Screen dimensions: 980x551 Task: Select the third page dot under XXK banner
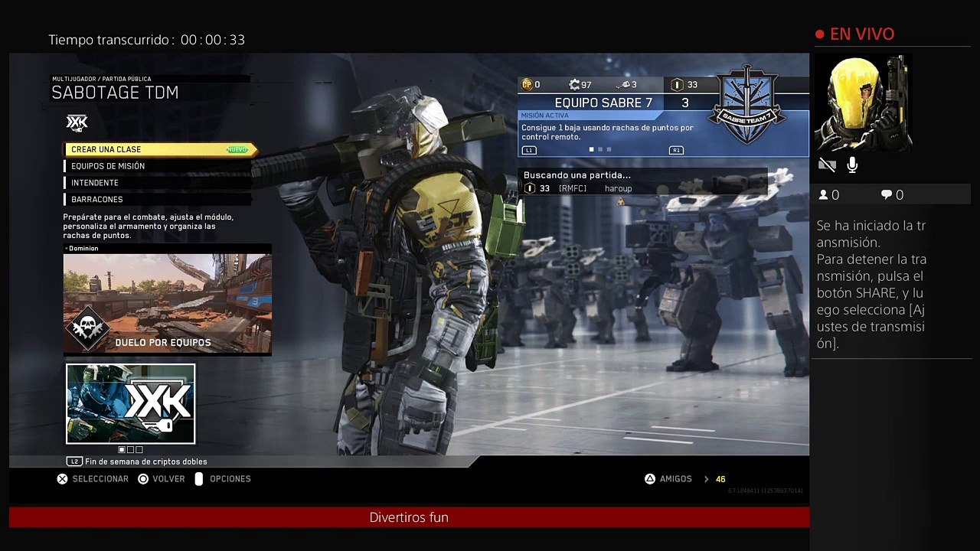[x=139, y=450]
